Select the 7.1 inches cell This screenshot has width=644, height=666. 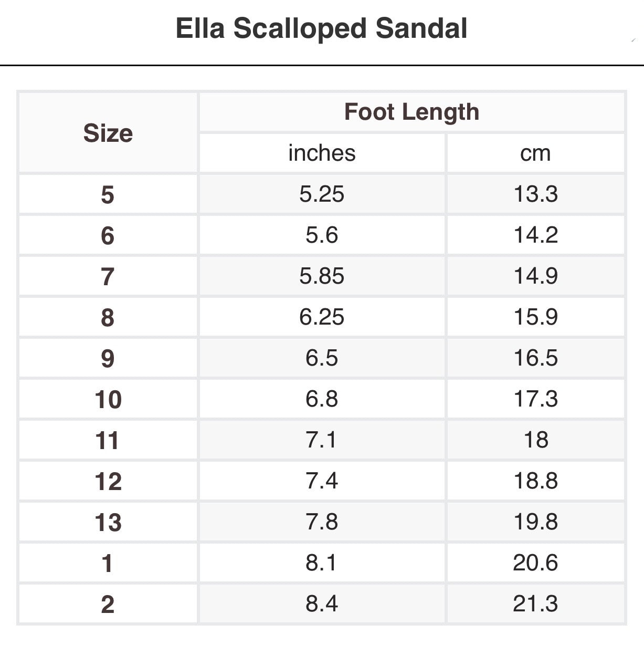click(322, 440)
